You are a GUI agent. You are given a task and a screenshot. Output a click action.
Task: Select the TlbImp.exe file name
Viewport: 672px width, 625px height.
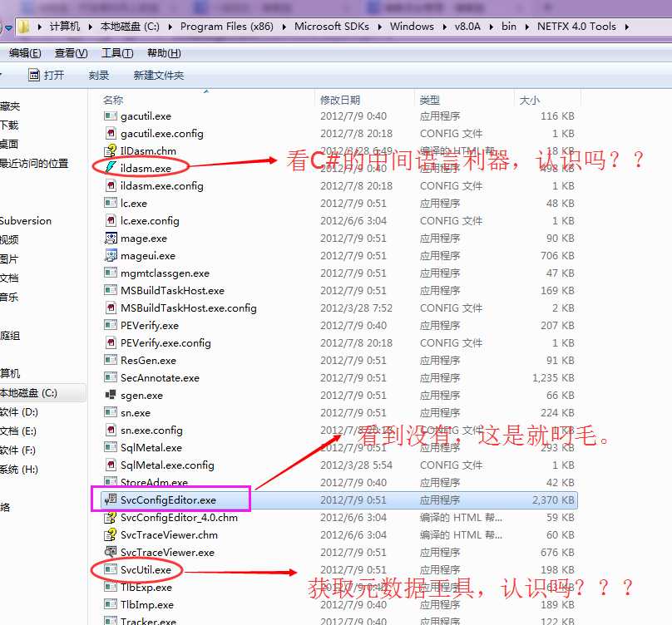click(147, 604)
